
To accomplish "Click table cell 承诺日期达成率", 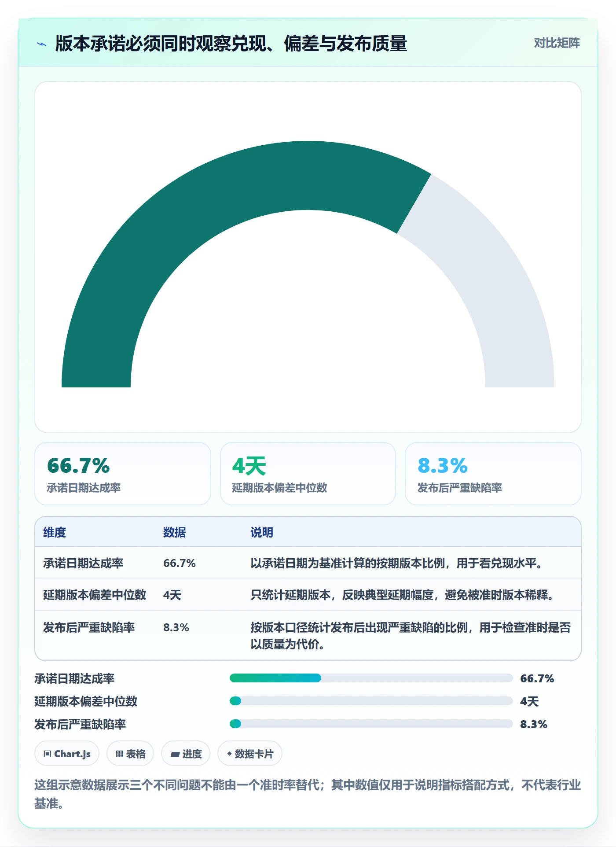I will [x=83, y=563].
